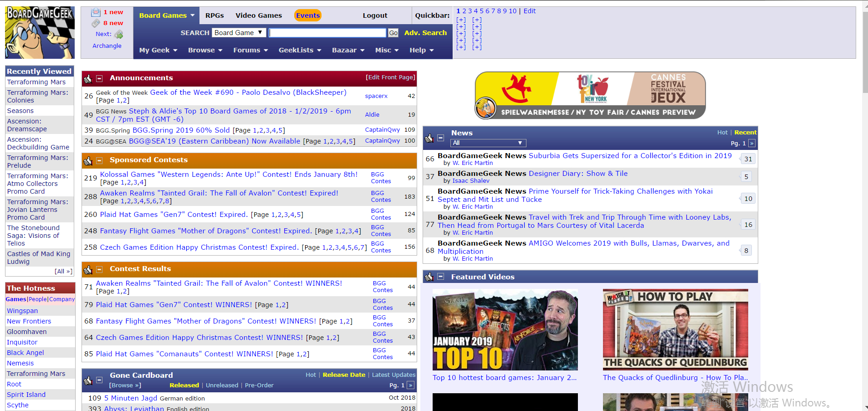
Task: Open the January 2019 Top 10 video thumbnail
Action: [505, 330]
